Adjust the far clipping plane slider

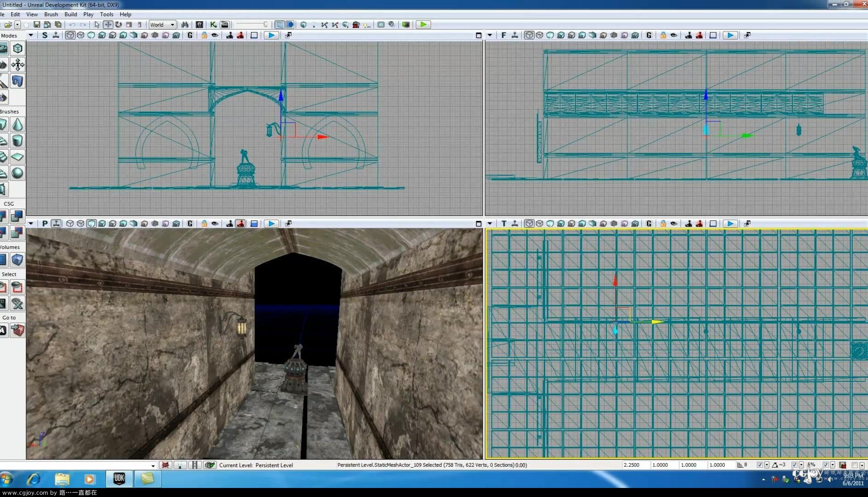pyautogui.click(x=252, y=25)
